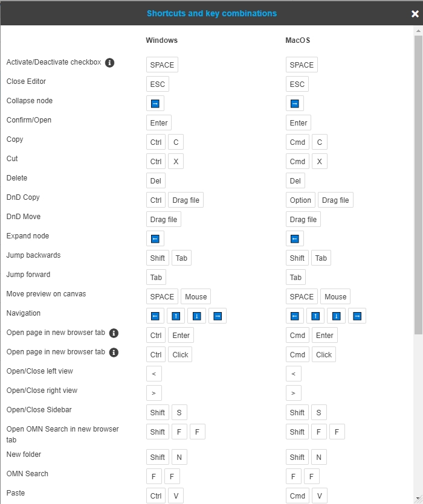Click info icon beside Activate/Deactivate checkbox
The height and width of the screenshot is (504, 423).
click(110, 62)
